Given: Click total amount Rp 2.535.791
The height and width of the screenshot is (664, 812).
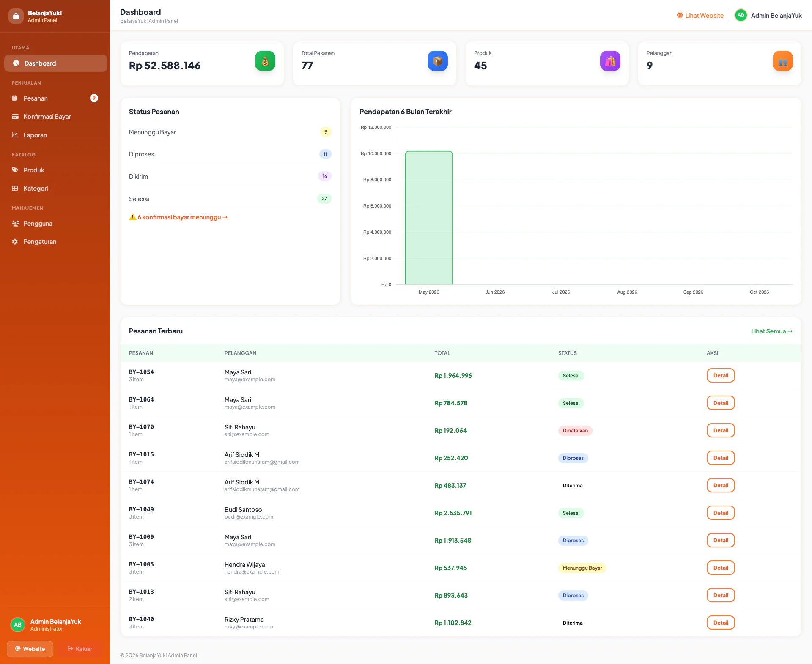Looking at the screenshot, I should [x=453, y=513].
